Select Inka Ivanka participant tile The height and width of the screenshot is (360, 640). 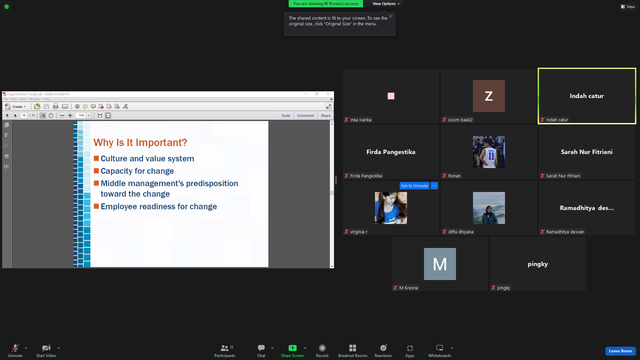[x=391, y=96]
